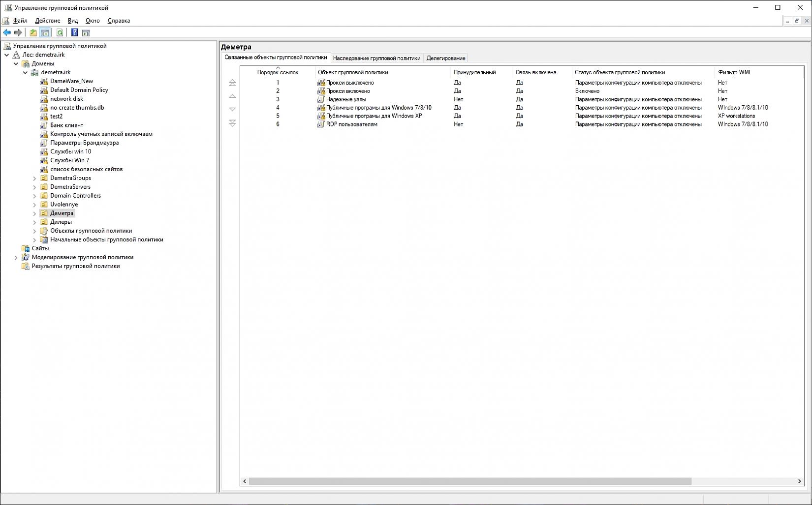Click the icon of Прокси включено GPO row
This screenshot has height=505, width=812.
[321, 91]
